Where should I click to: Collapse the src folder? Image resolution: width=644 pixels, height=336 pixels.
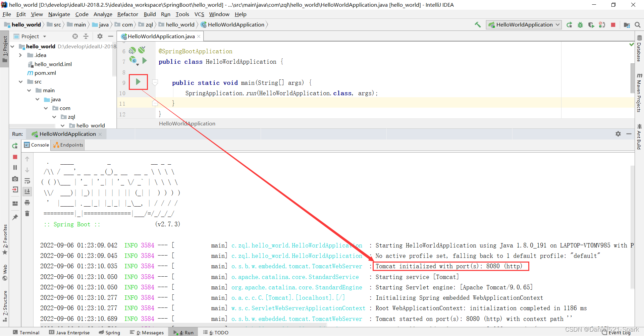(20, 81)
